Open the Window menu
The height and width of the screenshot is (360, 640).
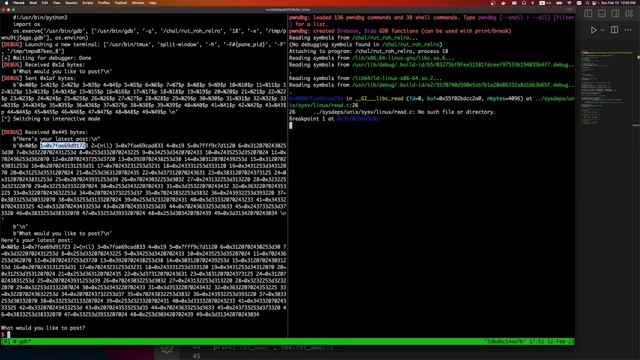pos(138,3)
